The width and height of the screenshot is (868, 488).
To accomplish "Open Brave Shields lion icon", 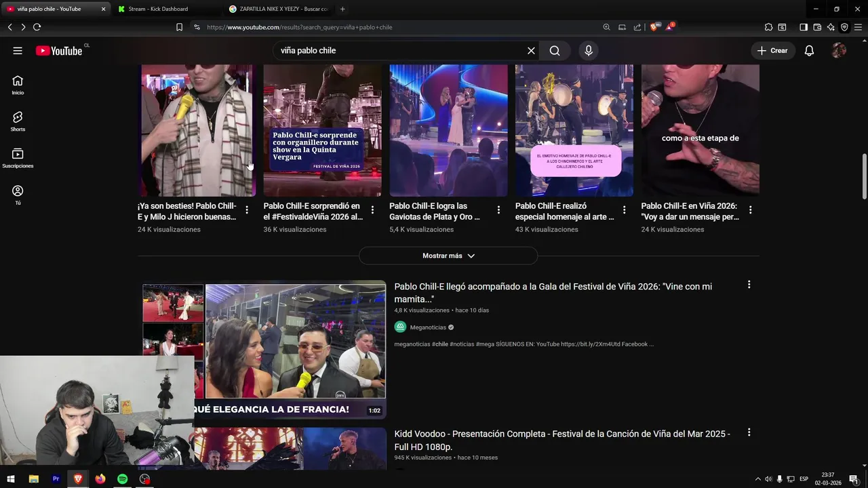I will [654, 27].
